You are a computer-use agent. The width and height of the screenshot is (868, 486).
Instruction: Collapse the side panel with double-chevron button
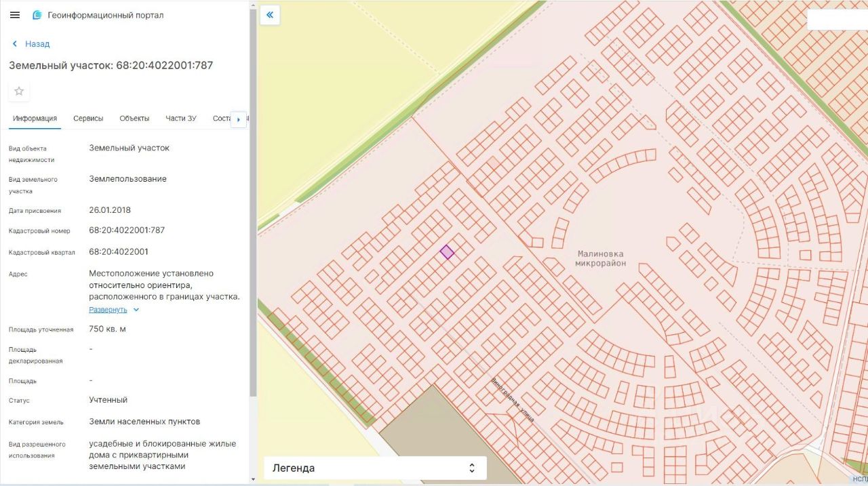coord(270,16)
